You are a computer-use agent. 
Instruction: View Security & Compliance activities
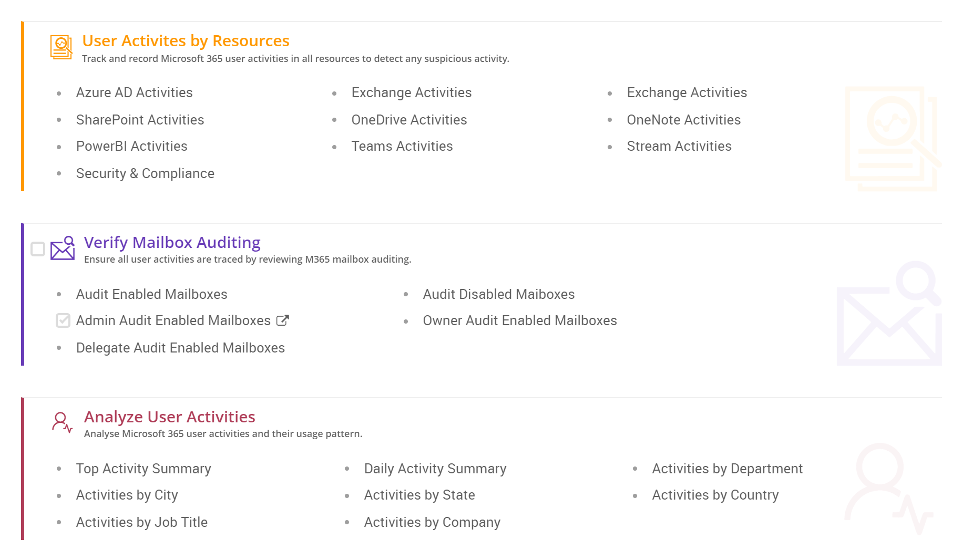(x=145, y=173)
